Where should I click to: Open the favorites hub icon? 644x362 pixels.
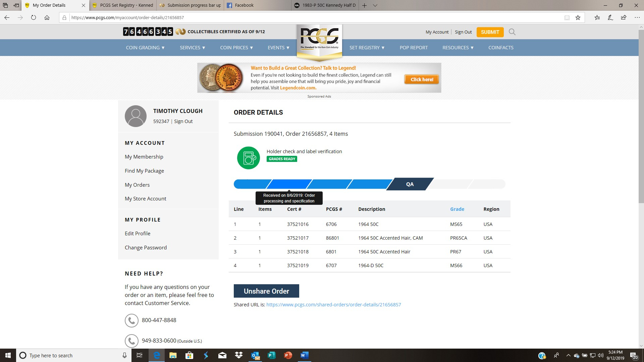[x=597, y=17]
